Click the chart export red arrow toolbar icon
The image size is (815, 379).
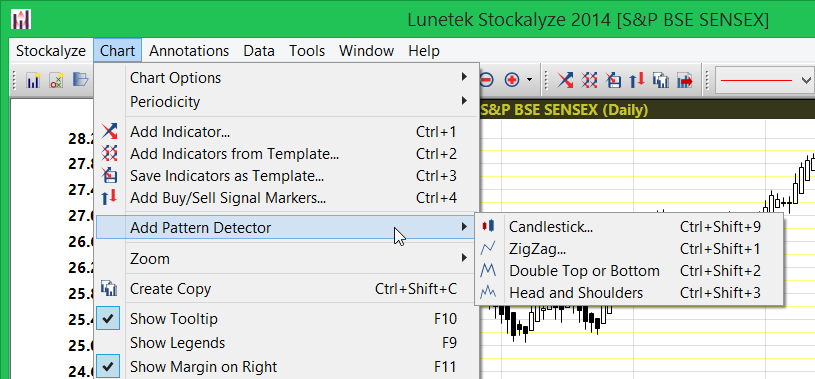(x=685, y=80)
